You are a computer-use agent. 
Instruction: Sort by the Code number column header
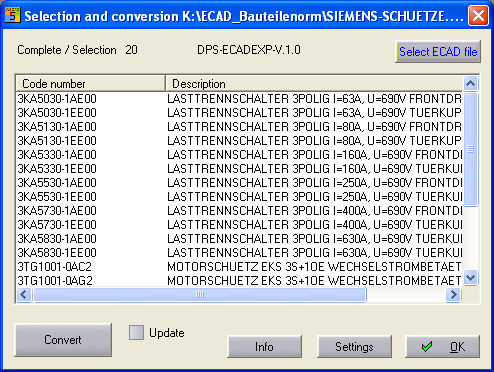pyautogui.click(x=91, y=83)
